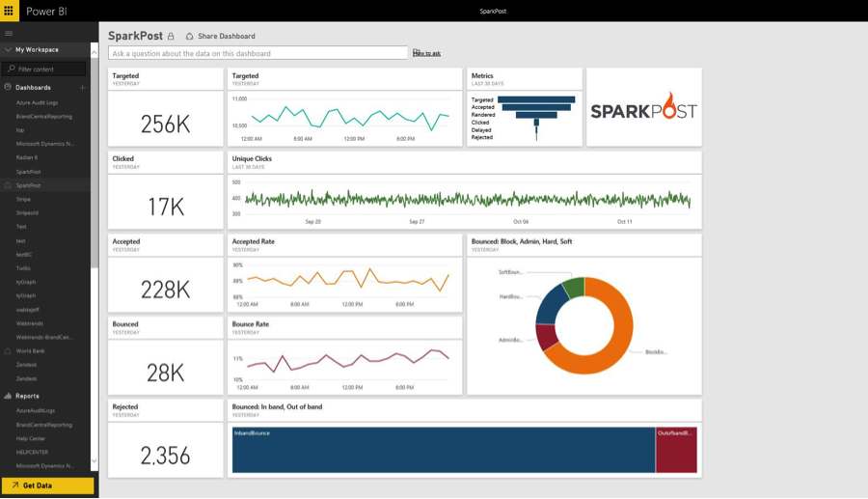Open the Azure Audit Logs dashboard
This screenshot has height=499, width=868.
(37, 102)
